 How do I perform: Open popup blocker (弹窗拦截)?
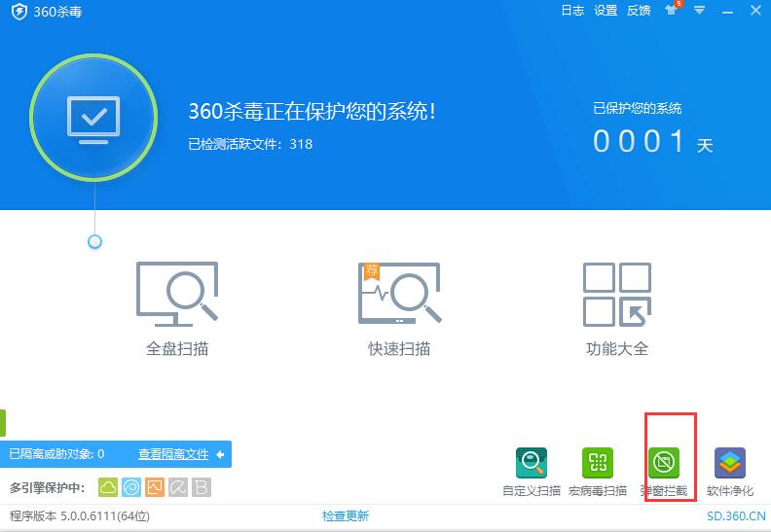pos(664,472)
